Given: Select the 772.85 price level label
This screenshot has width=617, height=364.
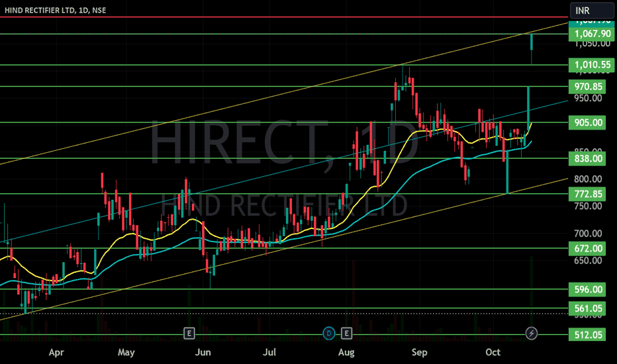Looking at the screenshot, I should pyautogui.click(x=587, y=194).
